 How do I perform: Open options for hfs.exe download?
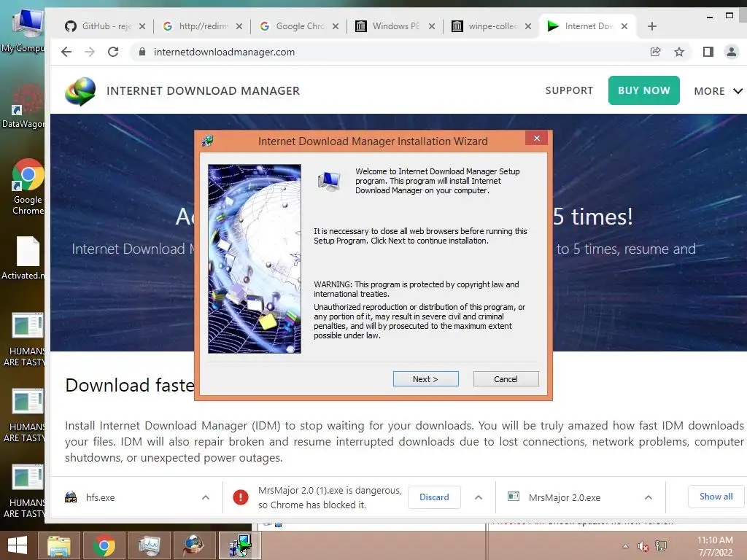205,497
